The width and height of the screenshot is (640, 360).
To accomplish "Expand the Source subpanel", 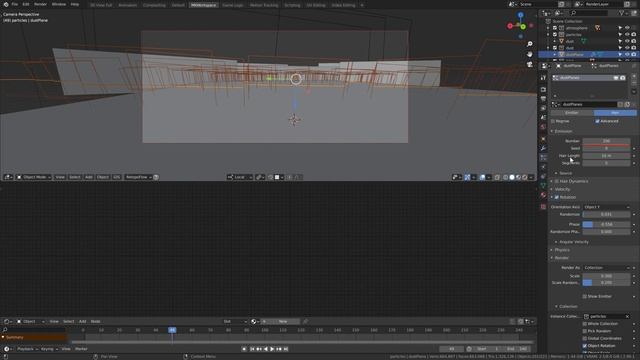I will [x=565, y=173].
